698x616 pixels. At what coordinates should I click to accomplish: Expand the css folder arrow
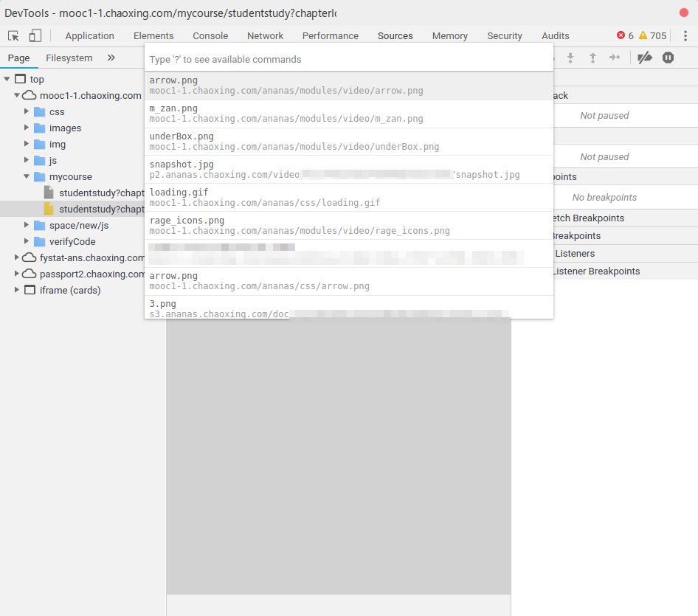(x=27, y=111)
